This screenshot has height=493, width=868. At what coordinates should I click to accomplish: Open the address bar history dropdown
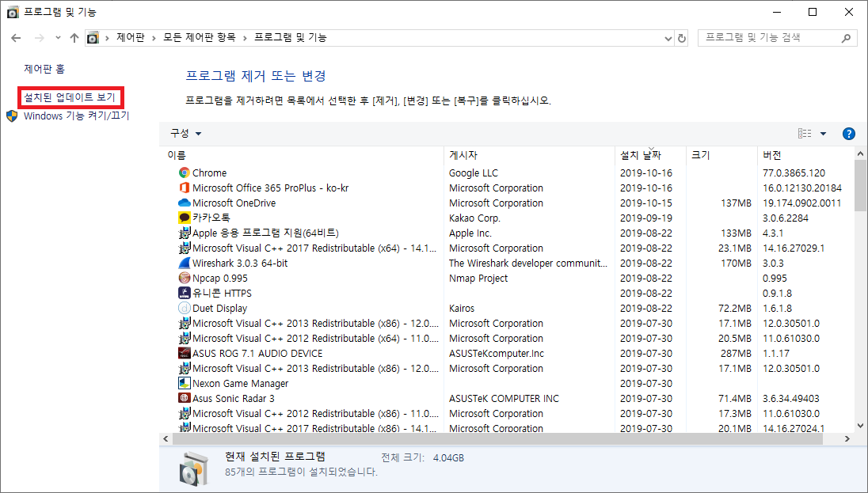668,38
